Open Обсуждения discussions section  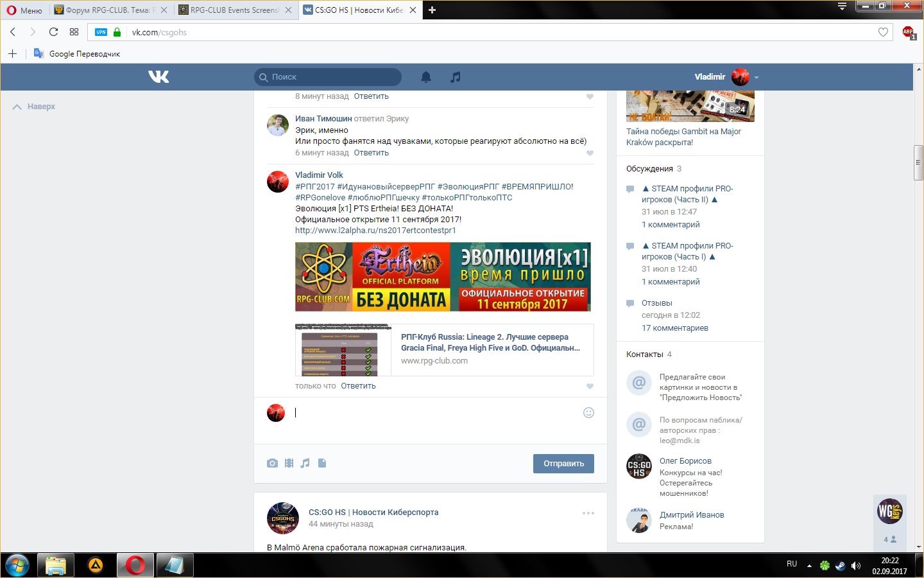tap(649, 169)
